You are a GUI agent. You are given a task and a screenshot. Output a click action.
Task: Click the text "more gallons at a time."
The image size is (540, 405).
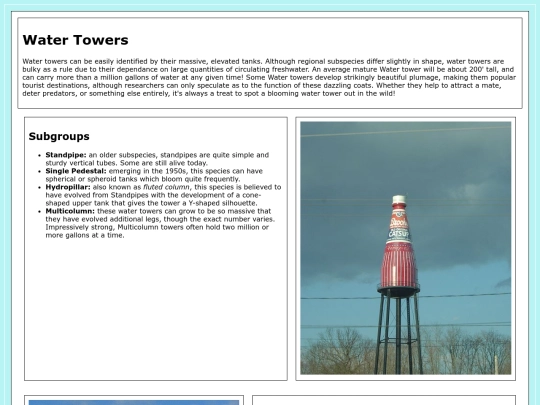point(85,236)
